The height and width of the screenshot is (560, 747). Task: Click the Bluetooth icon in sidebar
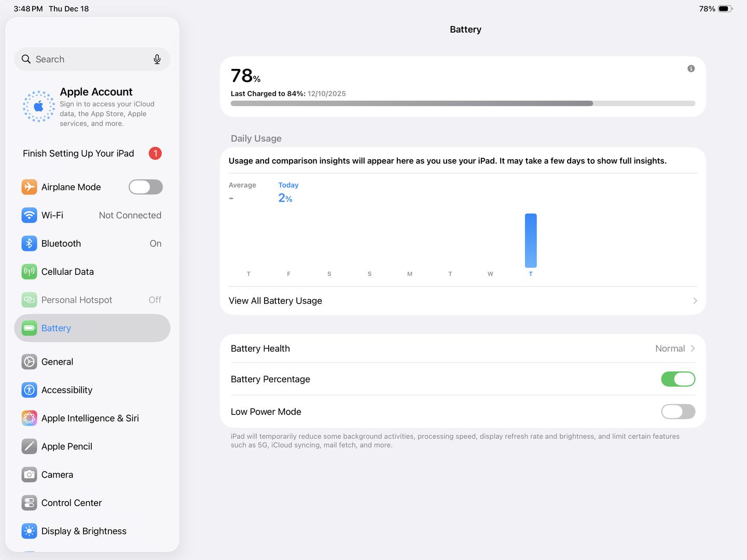pyautogui.click(x=29, y=243)
